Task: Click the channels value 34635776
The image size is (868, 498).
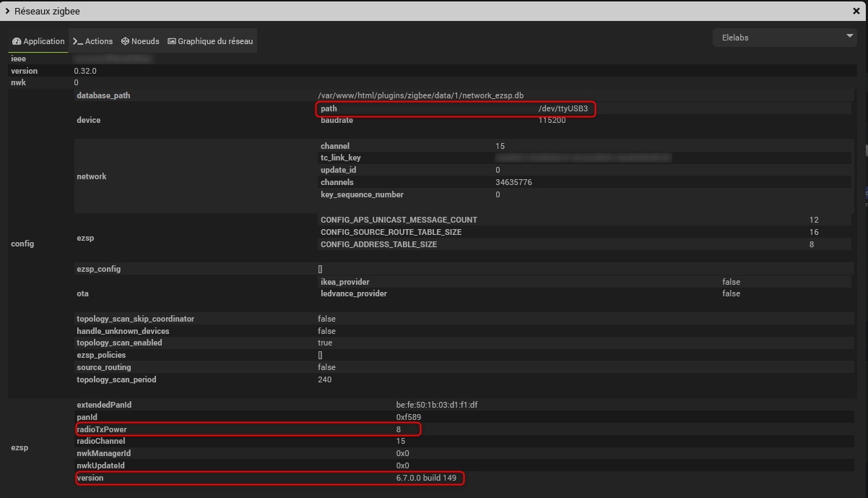Action: pos(513,182)
